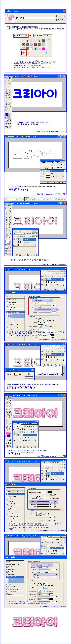Select Bevel and Emboss entry in step 8 list
Viewport: 71px width, 644px height.
[x=16, y=577]
